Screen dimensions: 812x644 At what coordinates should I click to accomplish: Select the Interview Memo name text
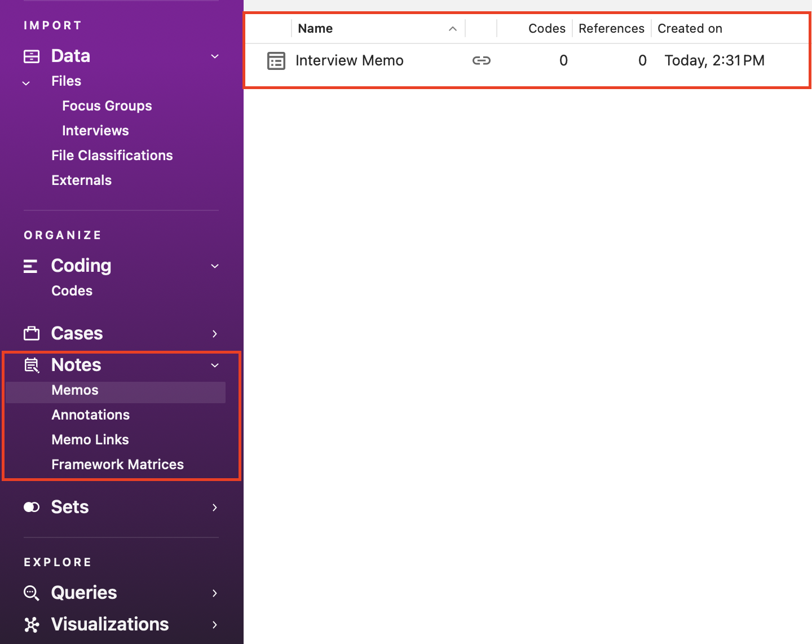click(x=350, y=60)
